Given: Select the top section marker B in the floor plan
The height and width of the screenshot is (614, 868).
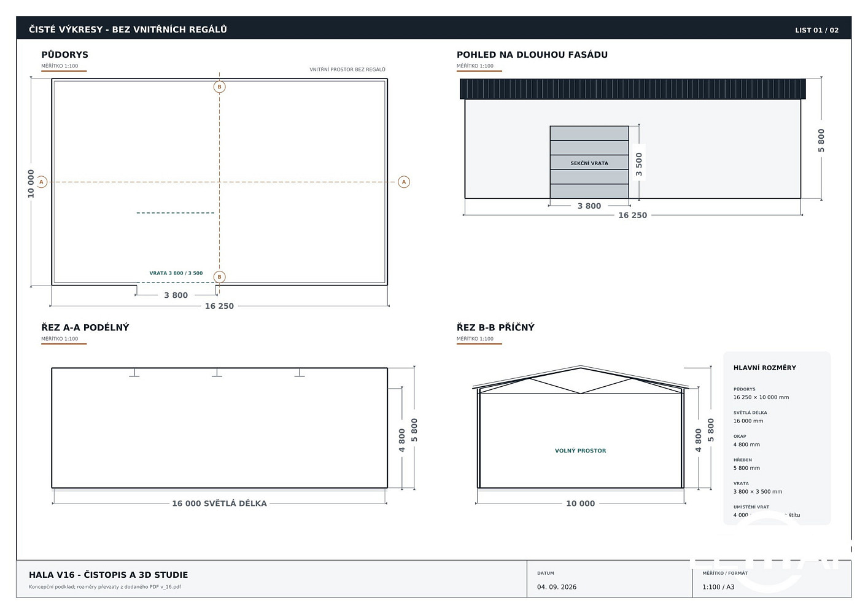Looking at the screenshot, I should [219, 87].
